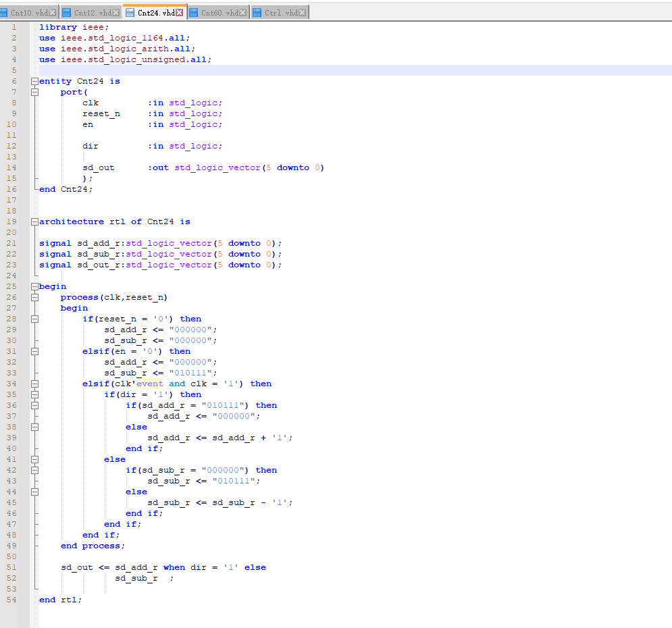This screenshot has width=672, height=628.
Task: Click the save icon on Cnt12.vhd tab
Action: pyautogui.click(x=66, y=13)
